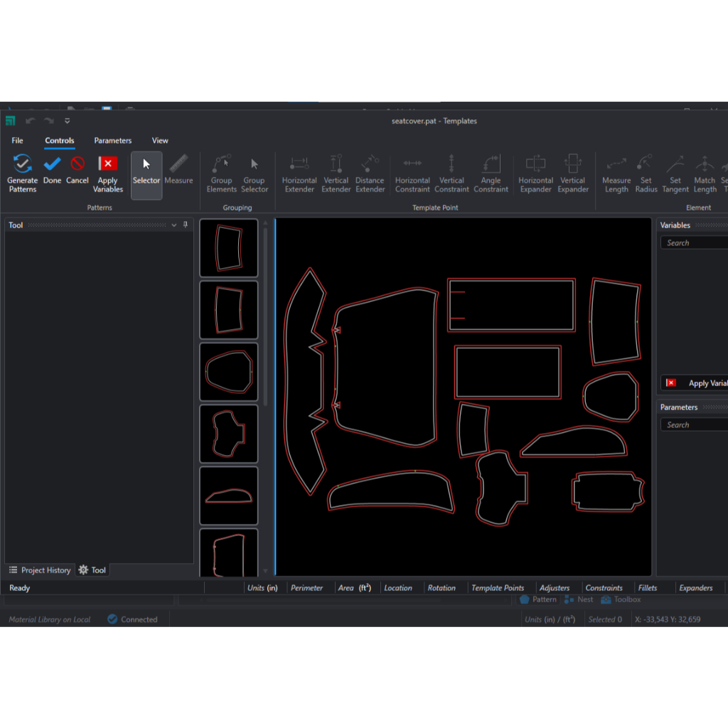This screenshot has height=728, width=728.
Task: Open the Tool panel dropdown arrow
Action: point(174,225)
